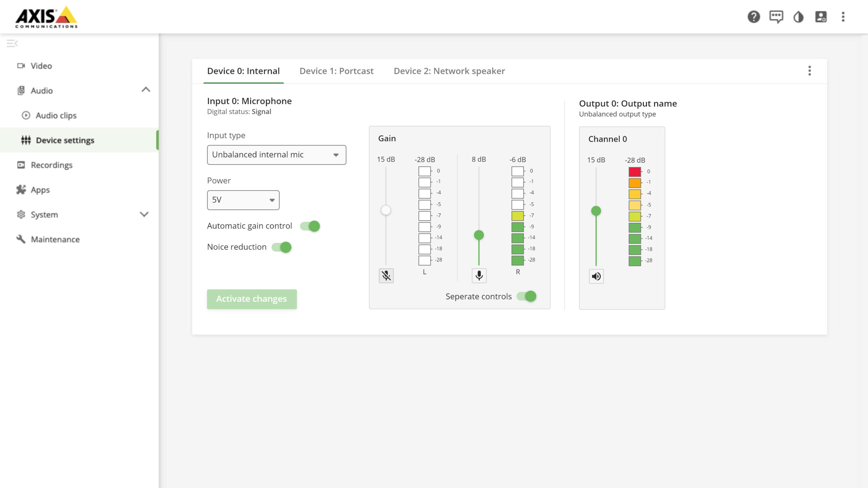The height and width of the screenshot is (488, 868).
Task: Click the help question mark icon
Action: pos(753,17)
